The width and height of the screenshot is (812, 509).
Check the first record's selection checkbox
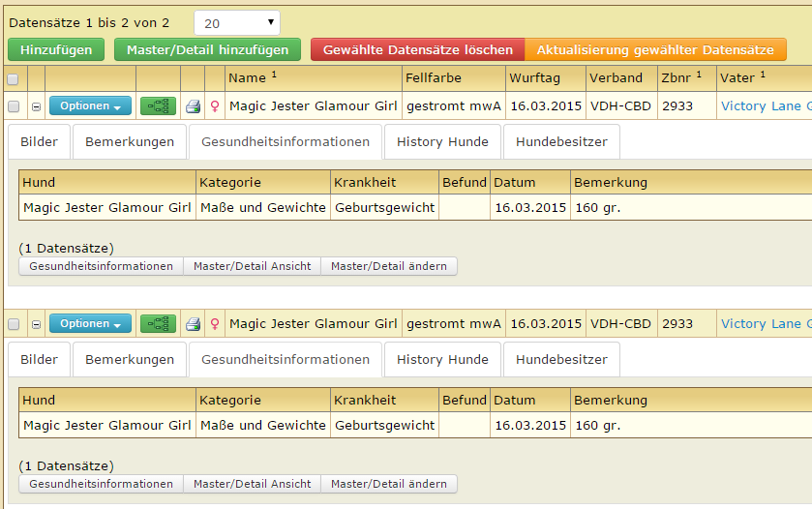13,106
